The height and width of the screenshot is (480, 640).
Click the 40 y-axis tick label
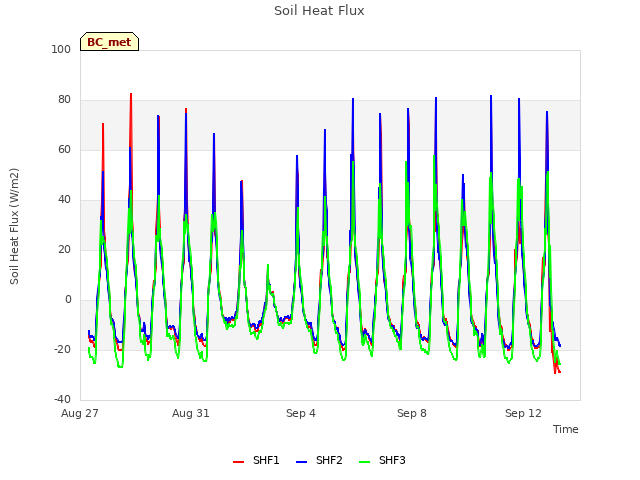pos(64,200)
